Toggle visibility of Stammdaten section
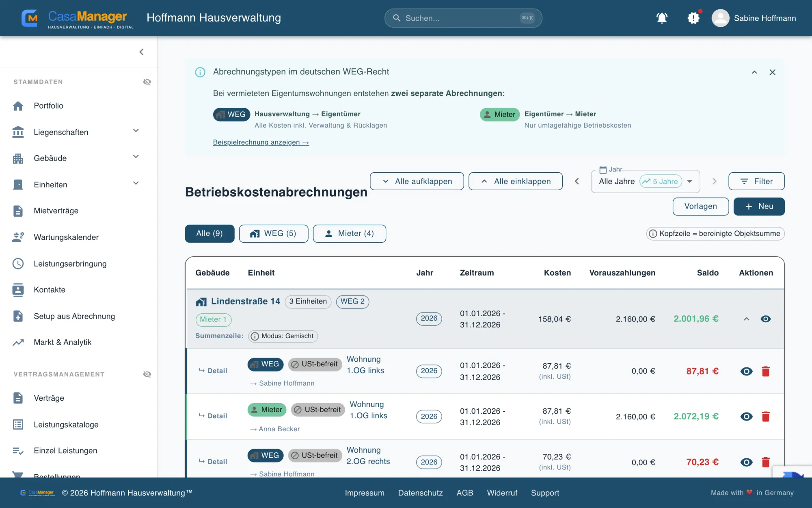The width and height of the screenshot is (812, 508). click(147, 82)
